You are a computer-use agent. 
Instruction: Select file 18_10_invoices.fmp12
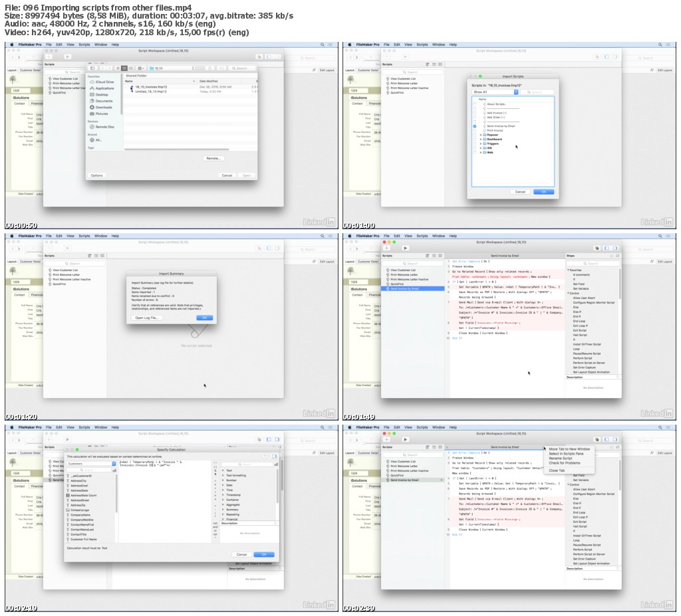point(151,87)
